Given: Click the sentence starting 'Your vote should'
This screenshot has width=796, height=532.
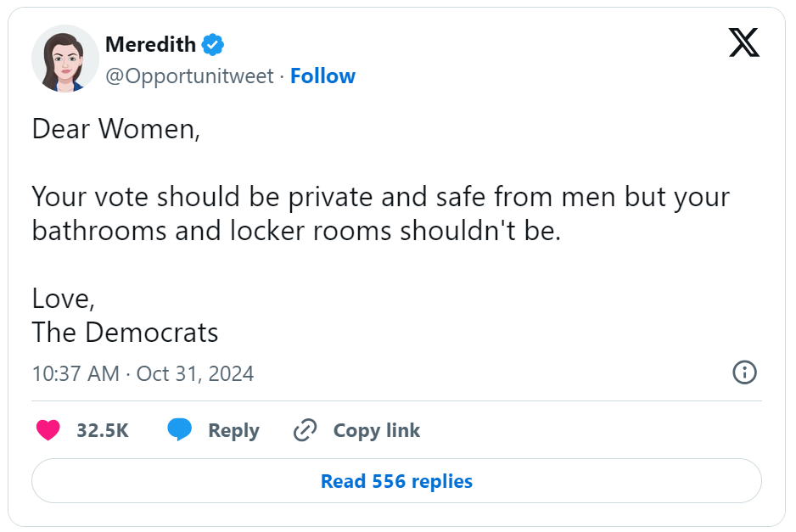Looking at the screenshot, I should click(380, 197).
